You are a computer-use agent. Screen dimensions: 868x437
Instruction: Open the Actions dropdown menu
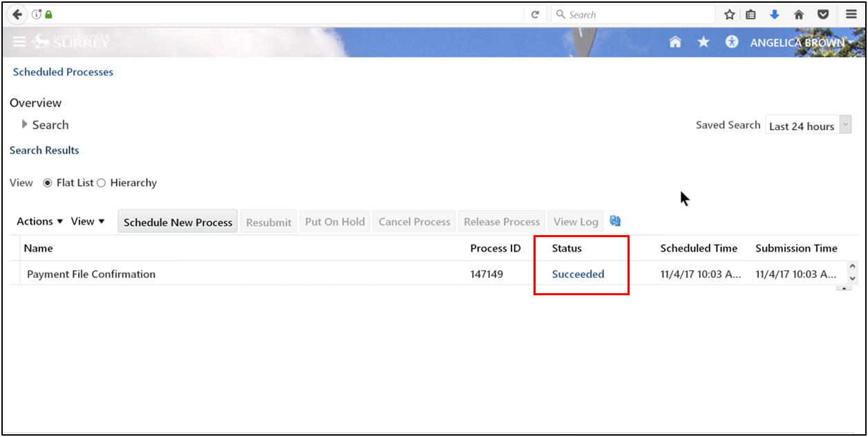pyautogui.click(x=39, y=221)
